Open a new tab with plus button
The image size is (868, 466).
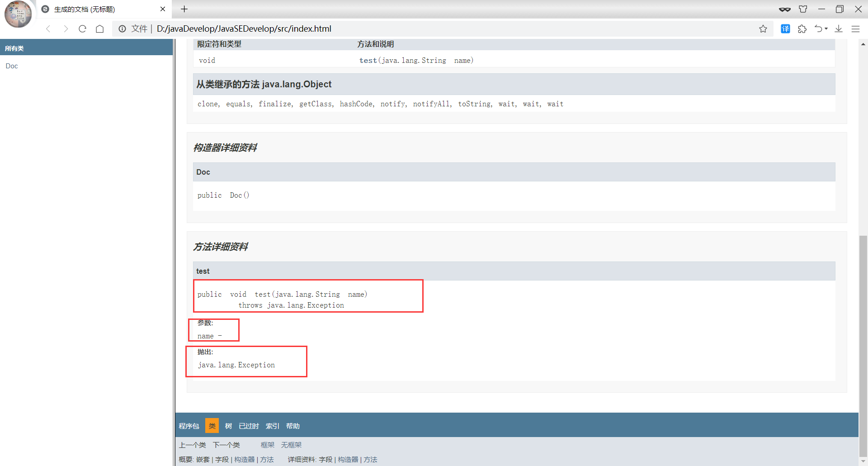(x=184, y=9)
